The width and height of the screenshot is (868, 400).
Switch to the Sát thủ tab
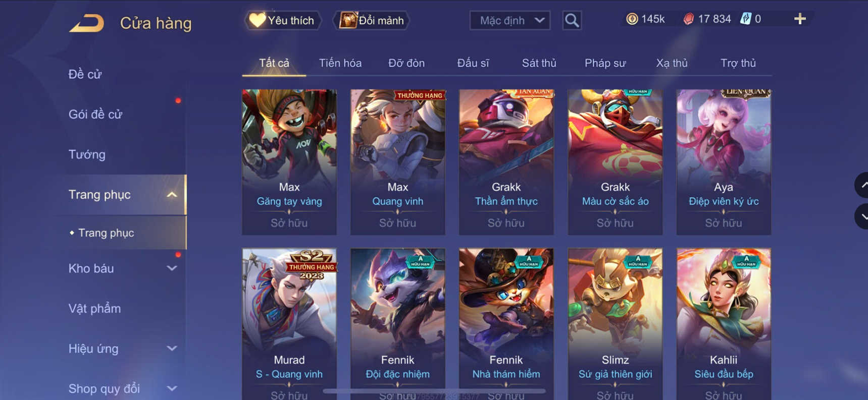pyautogui.click(x=539, y=63)
